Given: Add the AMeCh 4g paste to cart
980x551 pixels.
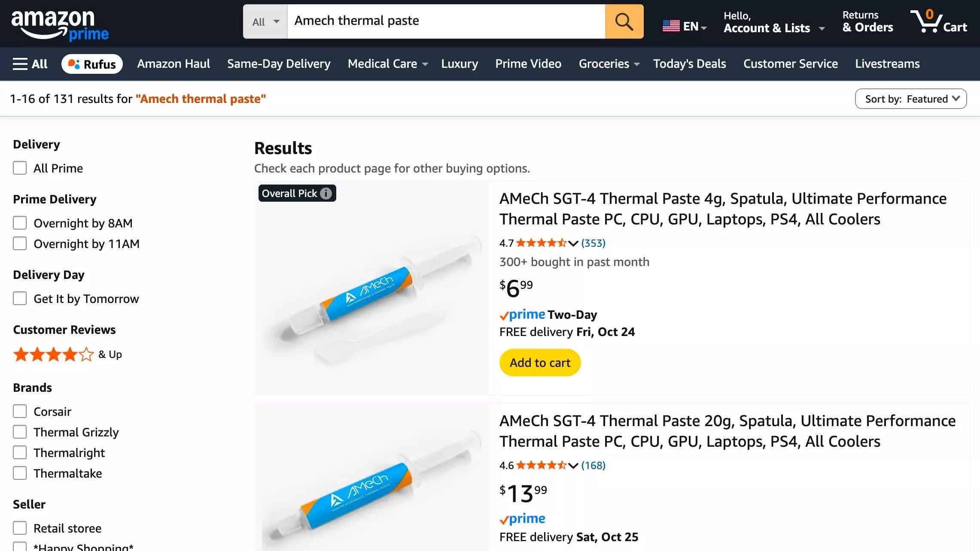Looking at the screenshot, I should 540,363.
